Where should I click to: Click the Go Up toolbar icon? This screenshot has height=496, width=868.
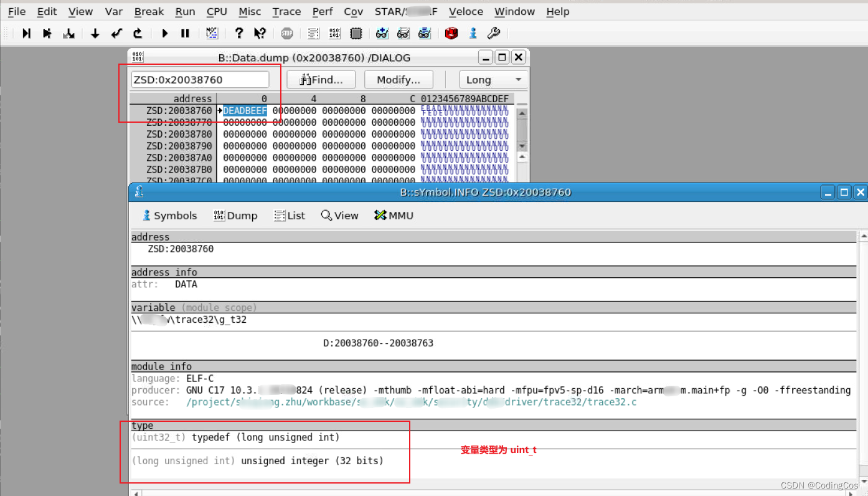(138, 33)
